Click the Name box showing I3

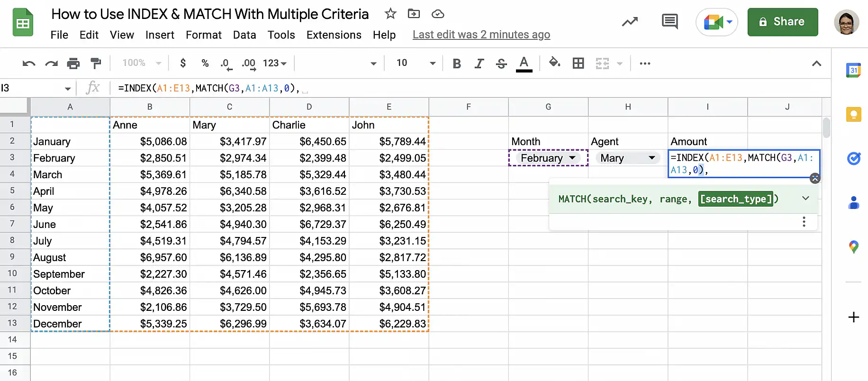(x=36, y=88)
